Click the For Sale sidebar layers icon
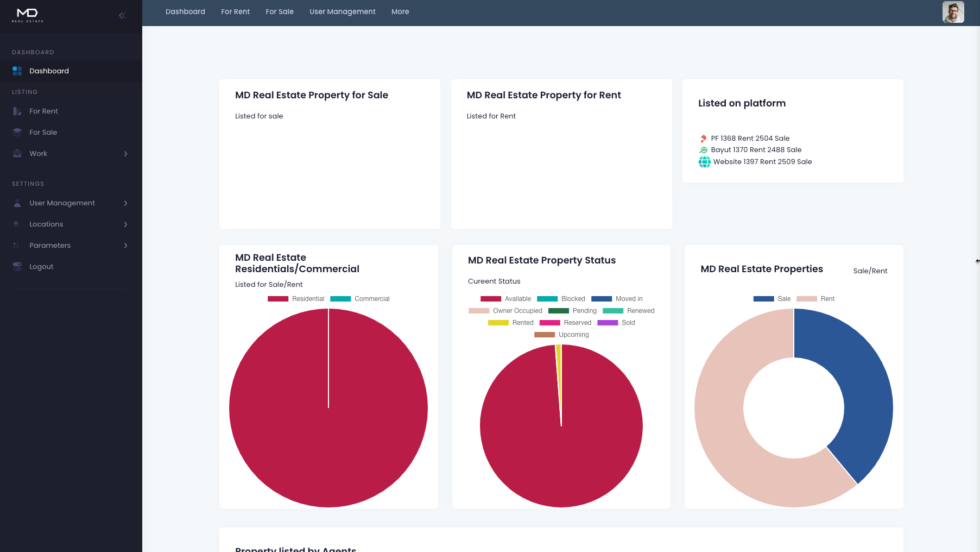The image size is (980, 552). 17,133
